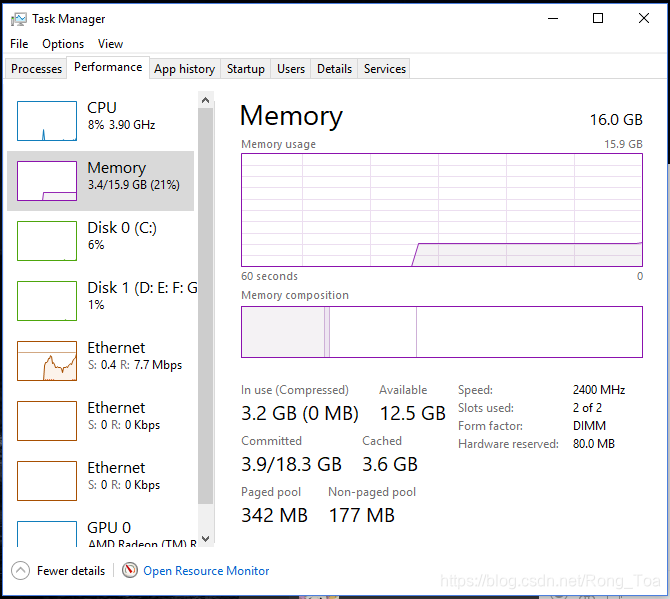Open the Details tab
This screenshot has height=599, width=670.
334,68
